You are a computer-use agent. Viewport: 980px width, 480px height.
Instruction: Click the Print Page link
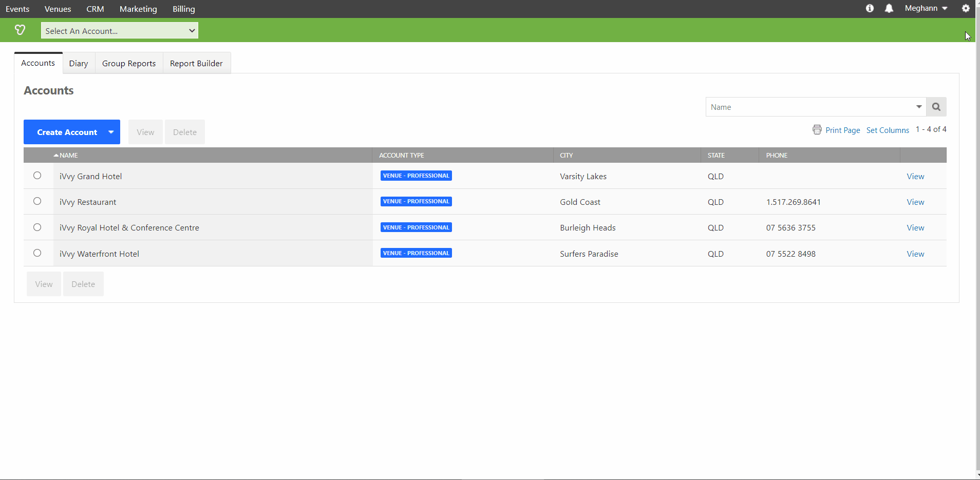coord(843,130)
